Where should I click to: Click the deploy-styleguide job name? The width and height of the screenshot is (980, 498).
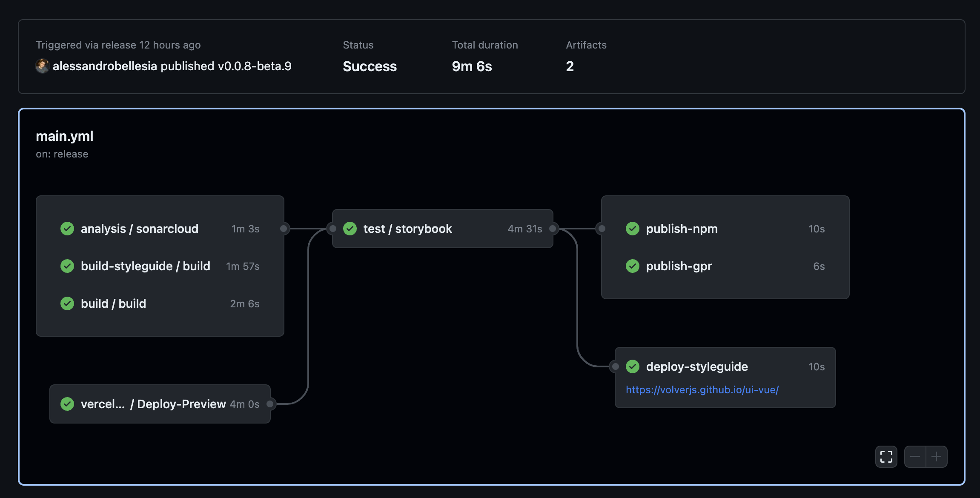point(696,366)
